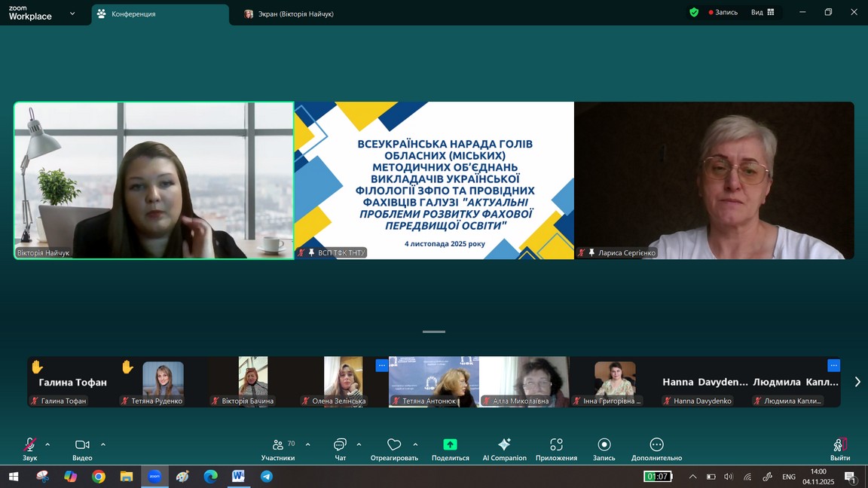The height and width of the screenshot is (488, 868).
Task: Open the Zoom Workplace dropdown arrow
Action: coord(72,13)
